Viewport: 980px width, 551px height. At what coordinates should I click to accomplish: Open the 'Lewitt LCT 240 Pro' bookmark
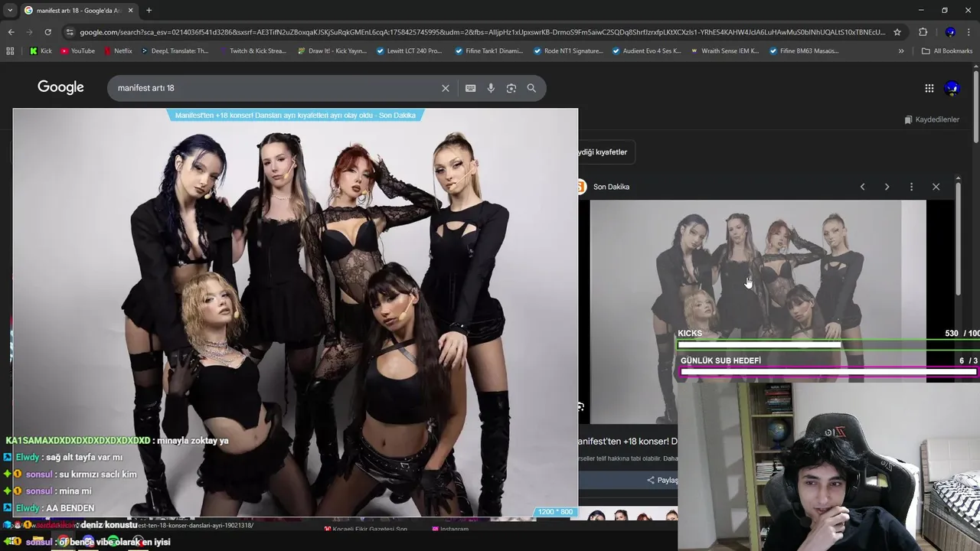pos(408,51)
